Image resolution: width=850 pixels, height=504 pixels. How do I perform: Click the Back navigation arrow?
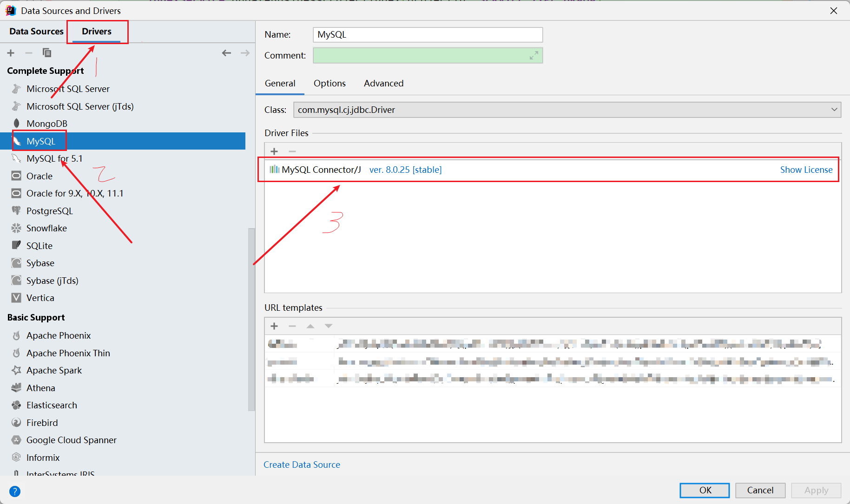[226, 53]
